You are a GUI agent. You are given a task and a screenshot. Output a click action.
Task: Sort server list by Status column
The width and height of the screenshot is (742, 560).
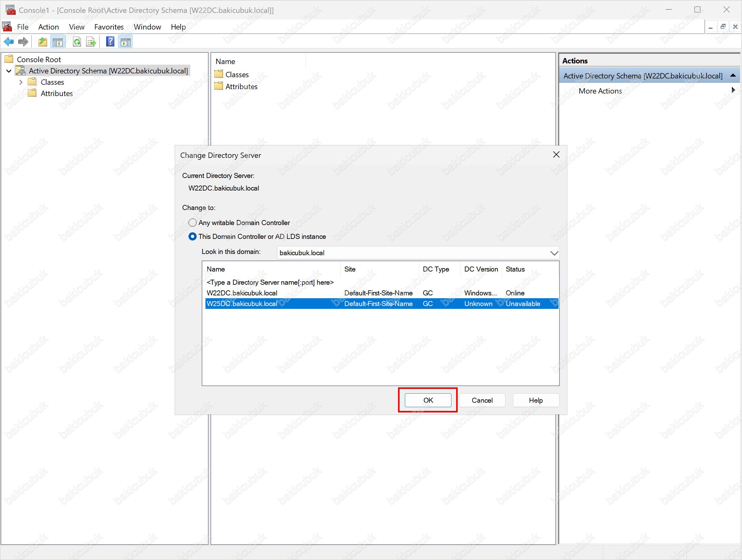coord(530,269)
